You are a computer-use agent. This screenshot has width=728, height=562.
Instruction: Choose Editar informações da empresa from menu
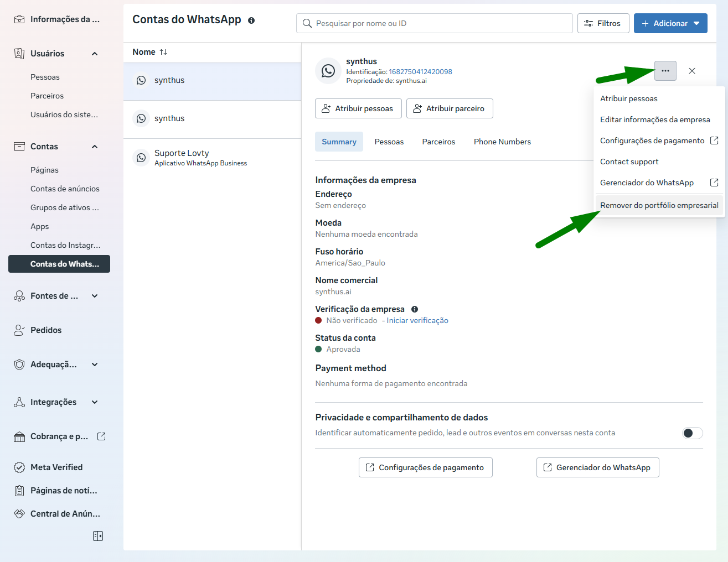pos(654,119)
